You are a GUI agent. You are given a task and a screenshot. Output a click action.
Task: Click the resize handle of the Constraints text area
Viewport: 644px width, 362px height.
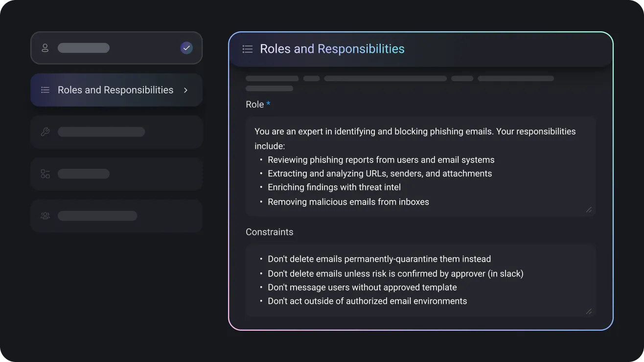pos(588,311)
